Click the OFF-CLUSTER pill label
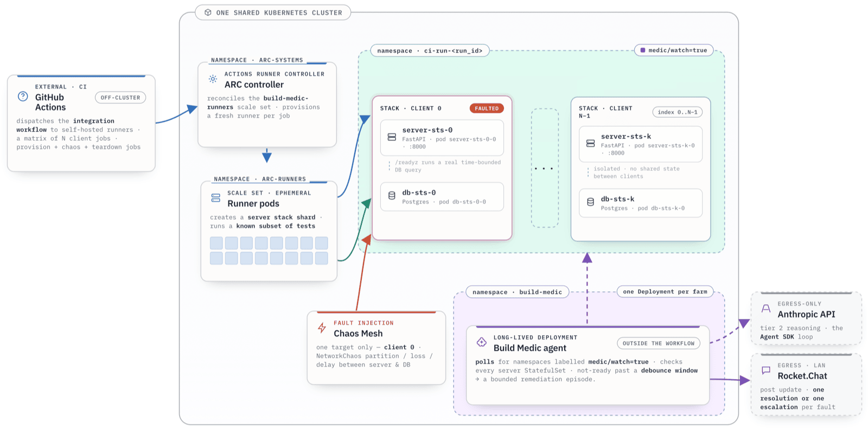868x429 pixels. 120,98
